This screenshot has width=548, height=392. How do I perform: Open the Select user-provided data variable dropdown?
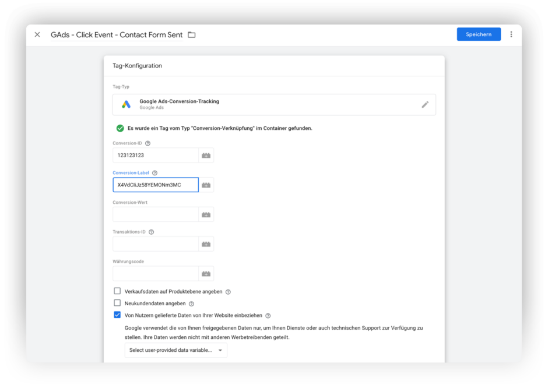tap(176, 350)
